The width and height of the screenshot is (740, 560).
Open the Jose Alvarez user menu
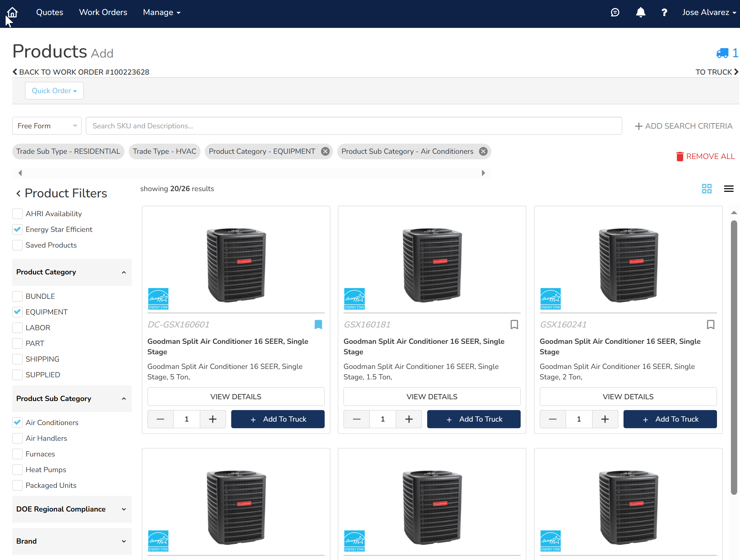point(709,13)
